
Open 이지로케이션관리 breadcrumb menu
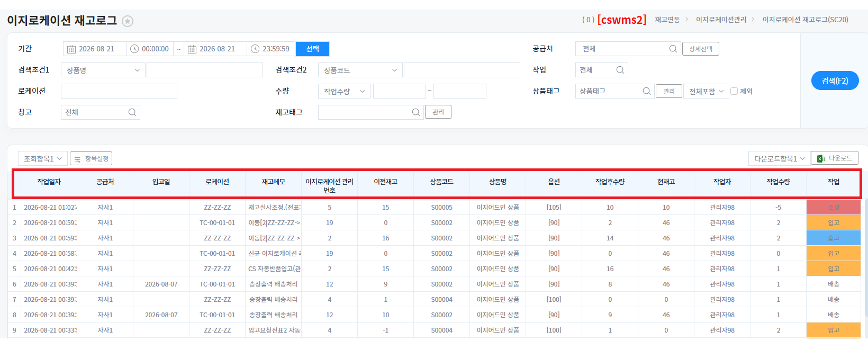click(x=721, y=20)
